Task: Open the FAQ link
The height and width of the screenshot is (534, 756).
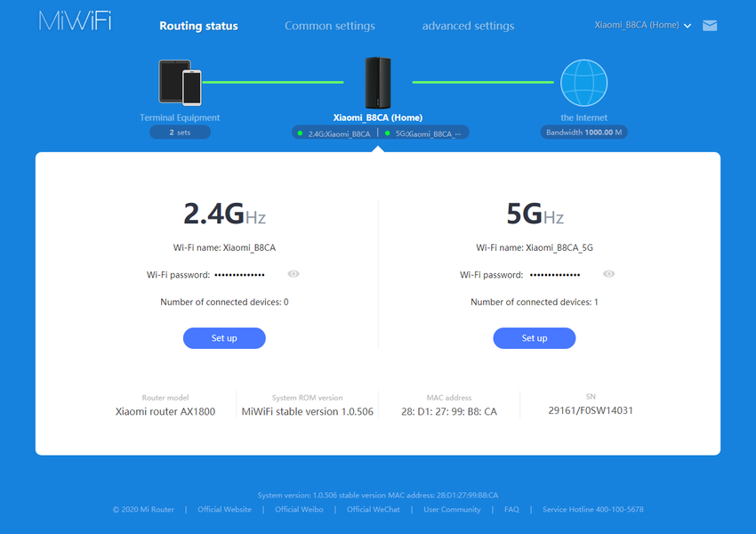Action: [x=511, y=510]
